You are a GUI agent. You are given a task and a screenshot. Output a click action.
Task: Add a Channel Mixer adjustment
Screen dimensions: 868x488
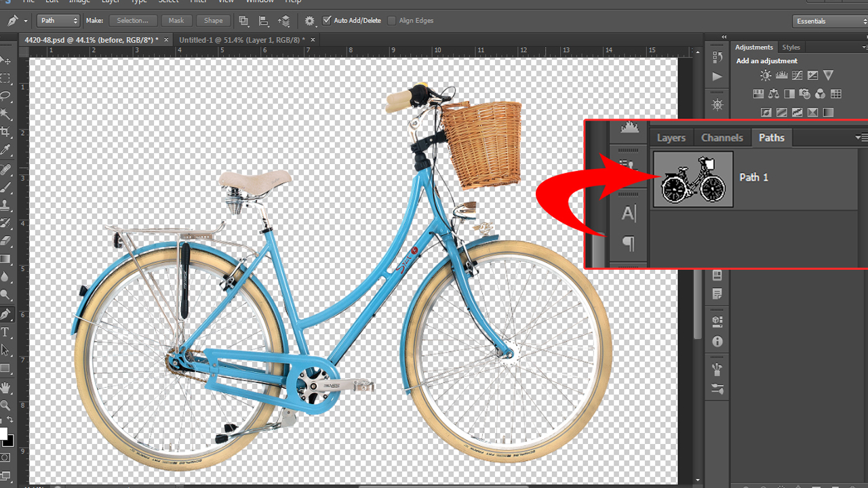[x=821, y=94]
